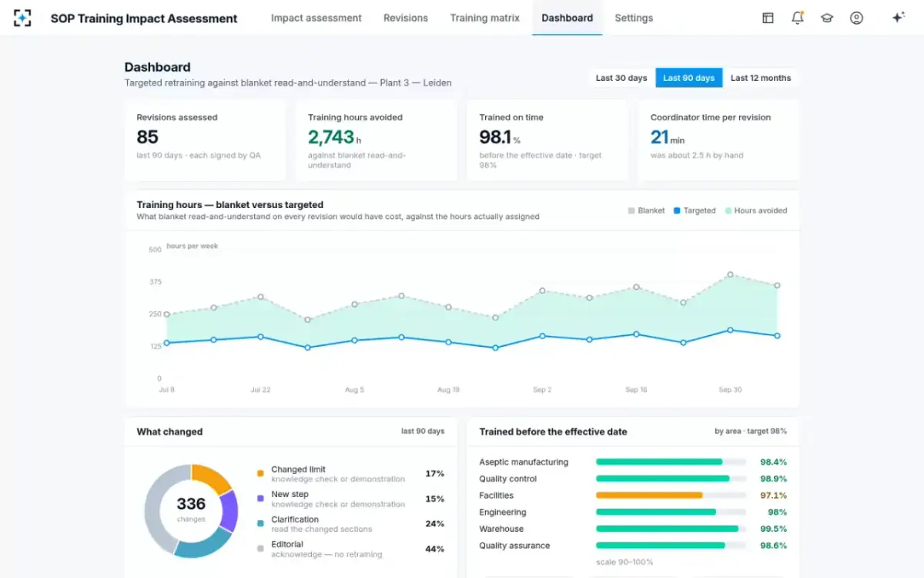Click the New step purple swatch
924x578 pixels.
(260, 499)
